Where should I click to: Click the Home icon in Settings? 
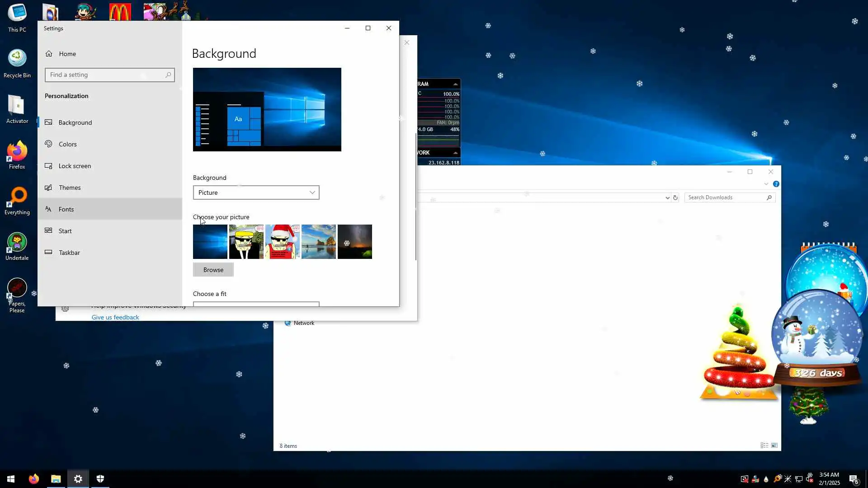(x=49, y=54)
